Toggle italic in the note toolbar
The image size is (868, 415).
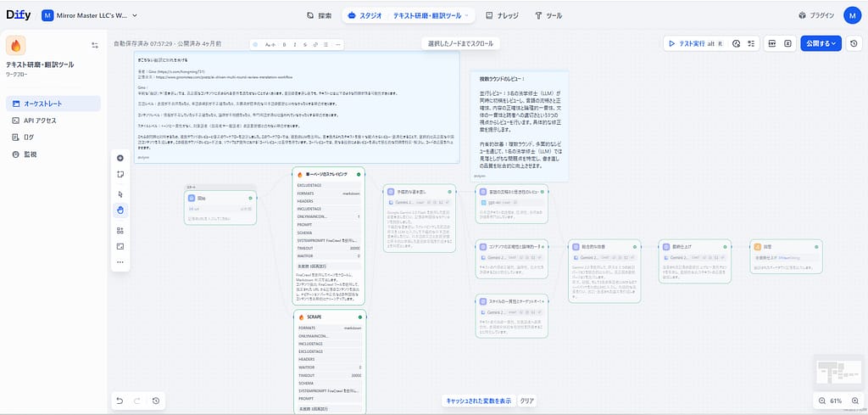294,44
